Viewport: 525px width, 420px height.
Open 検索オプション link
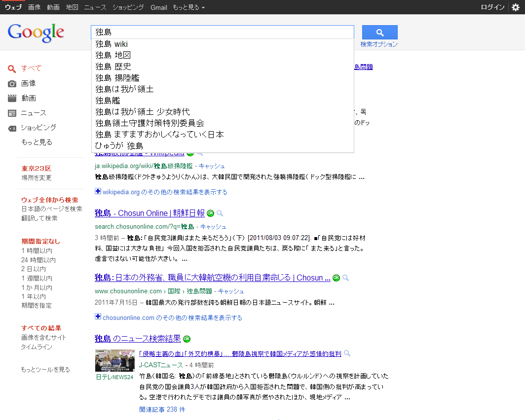379,44
